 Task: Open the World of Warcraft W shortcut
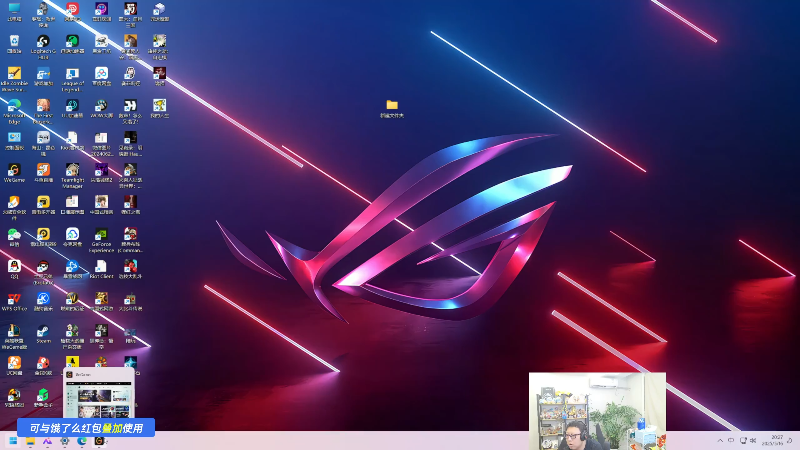[x=72, y=302]
